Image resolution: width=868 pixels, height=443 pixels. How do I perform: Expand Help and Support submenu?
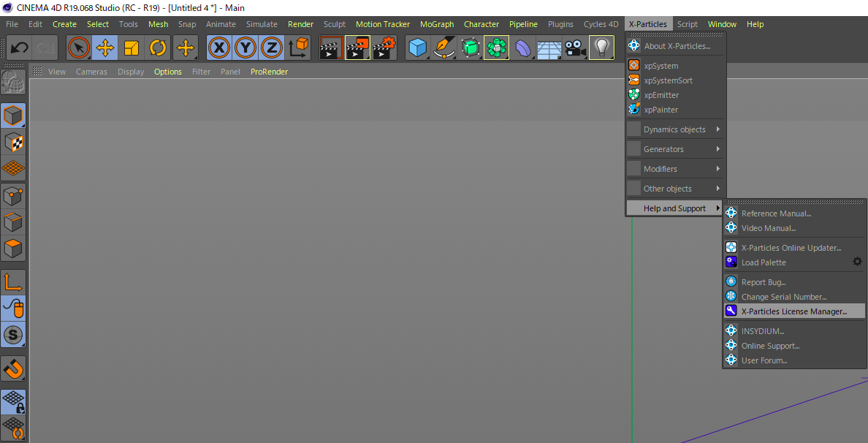[676, 208]
